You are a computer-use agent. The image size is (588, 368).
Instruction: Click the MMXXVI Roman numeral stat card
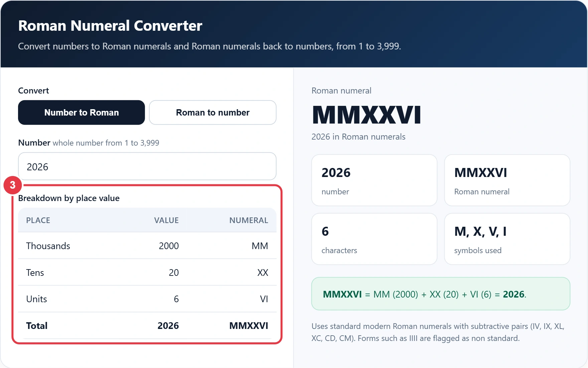click(x=507, y=180)
